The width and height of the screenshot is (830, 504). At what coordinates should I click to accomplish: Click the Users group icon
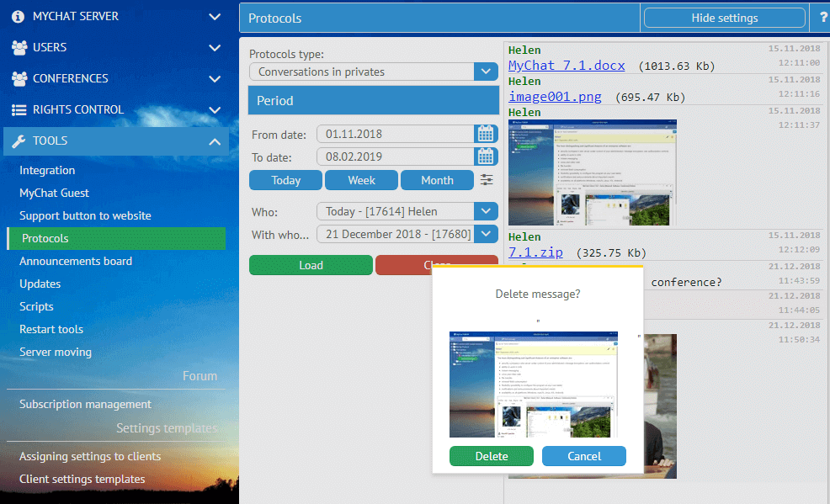click(x=19, y=48)
